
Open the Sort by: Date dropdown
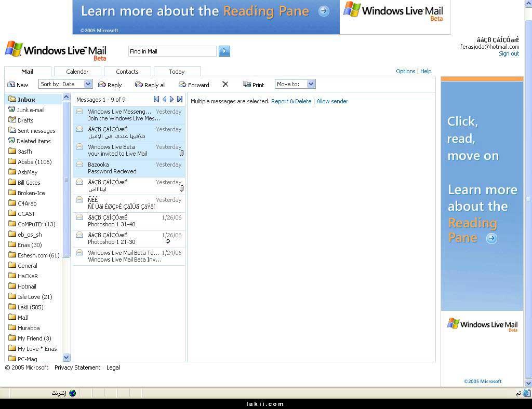coord(65,84)
